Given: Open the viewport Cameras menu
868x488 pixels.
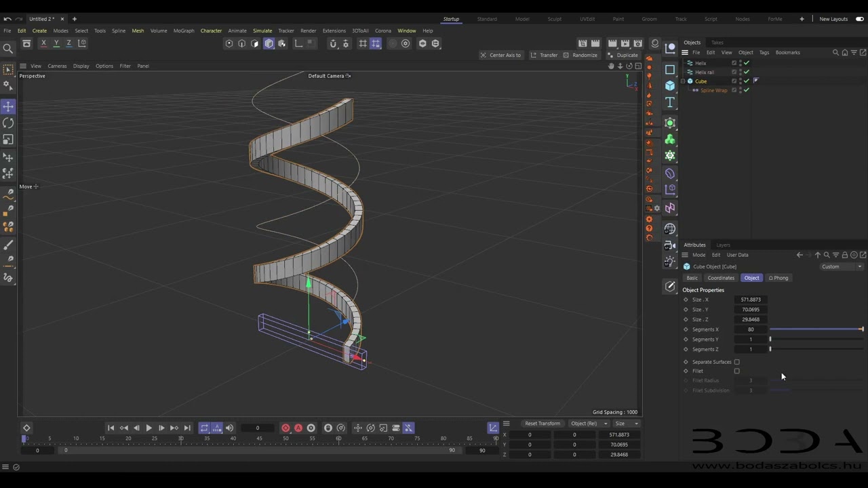Looking at the screenshot, I should pyautogui.click(x=57, y=66).
